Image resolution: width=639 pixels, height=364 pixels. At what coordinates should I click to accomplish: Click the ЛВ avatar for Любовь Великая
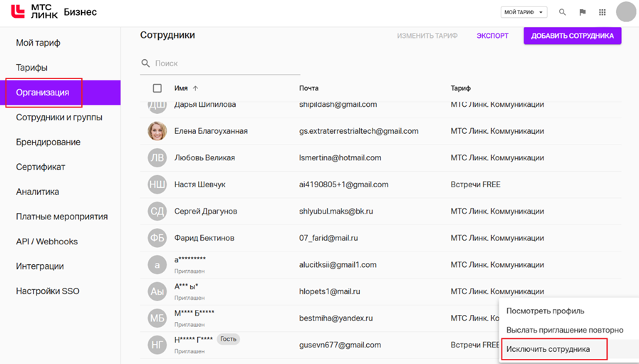tap(157, 158)
